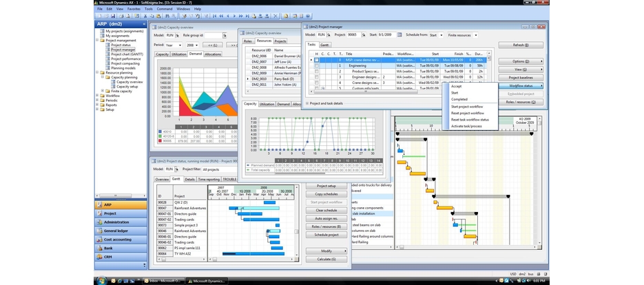Click the Clear schedule button
Screen dimensions: 644x285
(x=326, y=210)
